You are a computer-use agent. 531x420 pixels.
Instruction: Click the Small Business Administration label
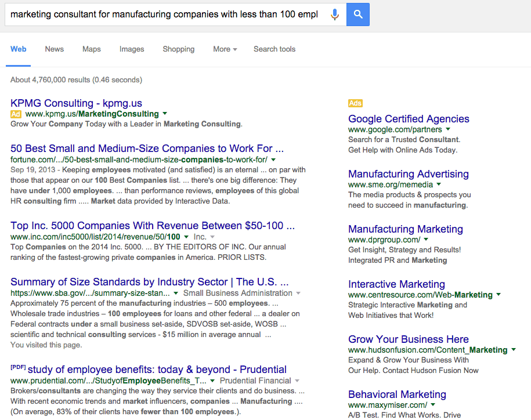tap(238, 293)
